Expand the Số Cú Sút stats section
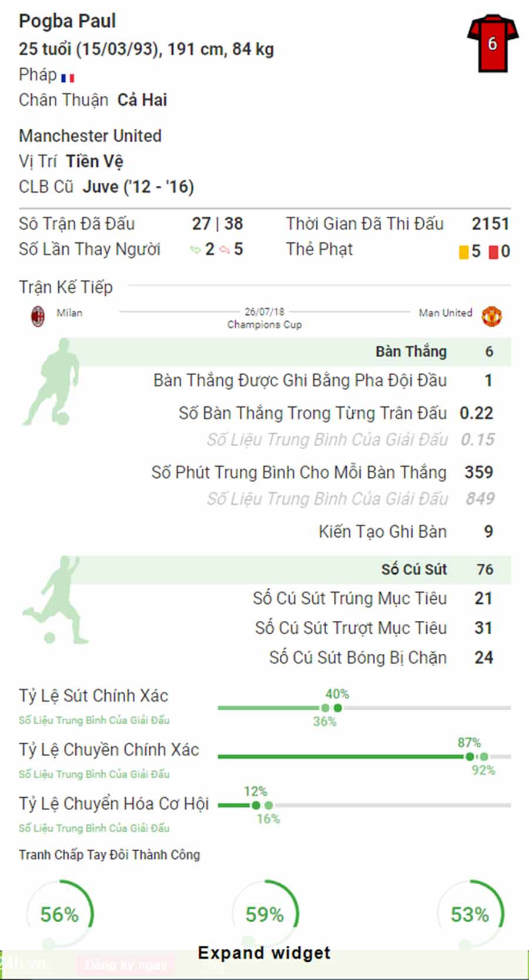529x980 pixels. pos(414,569)
